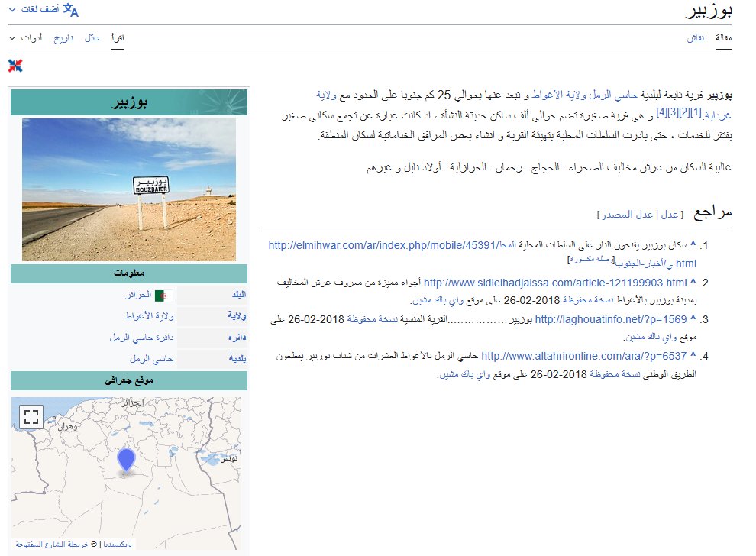
Task: Open حاسي الرمل municipality link in infobox
Action: point(151,359)
